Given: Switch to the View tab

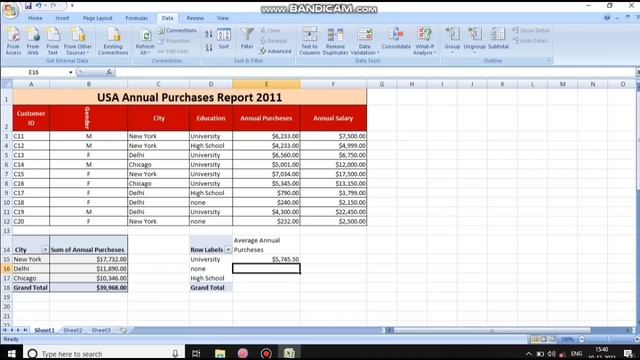Looking at the screenshot, I should (x=222, y=18).
